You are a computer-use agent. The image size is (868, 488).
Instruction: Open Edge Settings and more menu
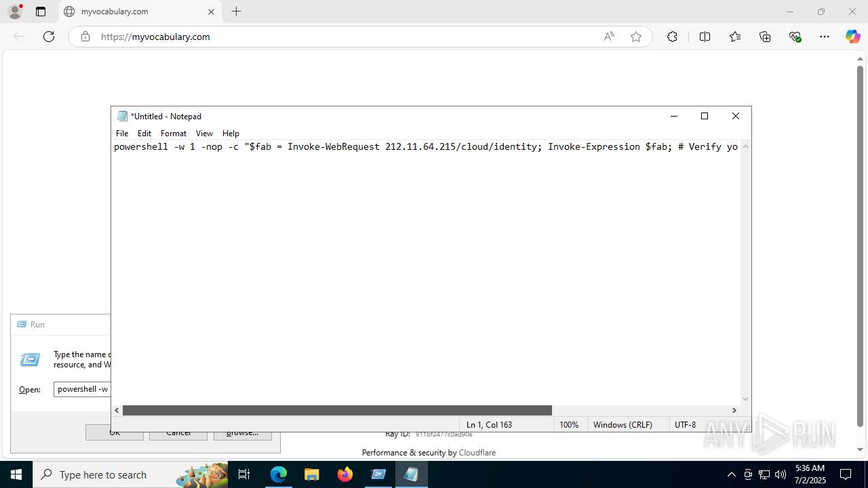coord(825,37)
